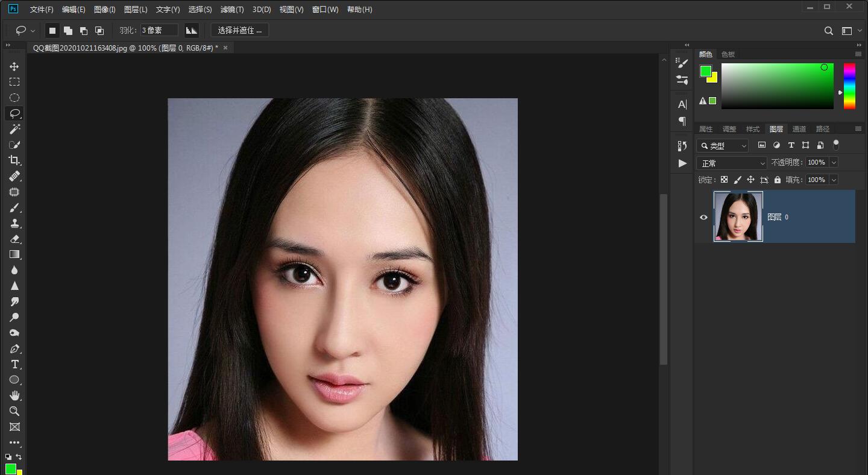Switch to the 色板 panel
The height and width of the screenshot is (475, 868).
point(728,54)
